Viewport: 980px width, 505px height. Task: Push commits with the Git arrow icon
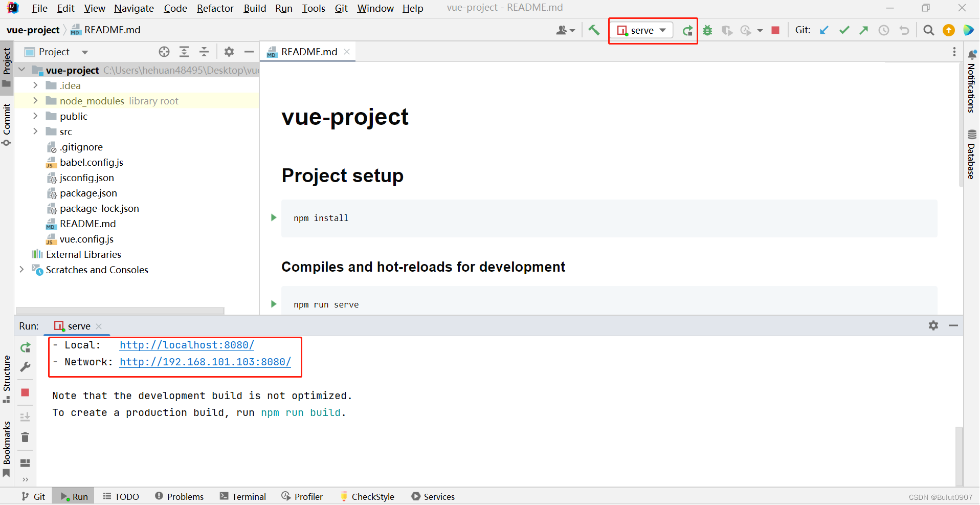click(x=864, y=30)
